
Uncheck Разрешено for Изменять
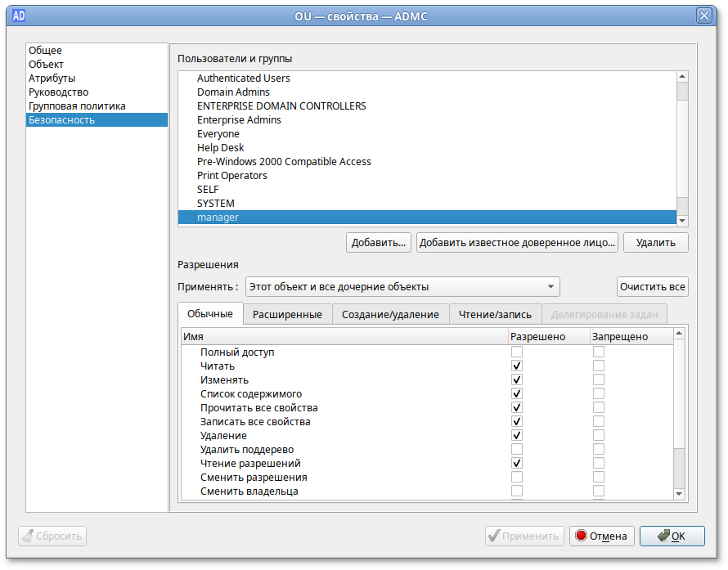click(516, 379)
